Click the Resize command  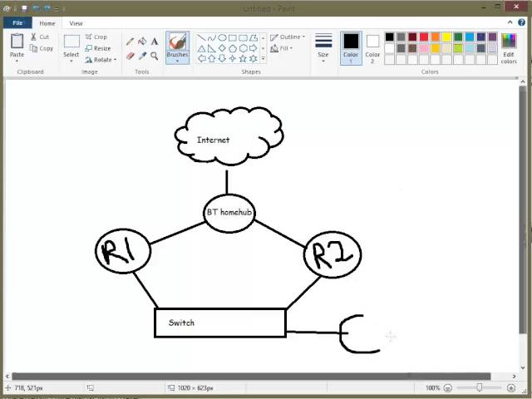[x=98, y=48]
